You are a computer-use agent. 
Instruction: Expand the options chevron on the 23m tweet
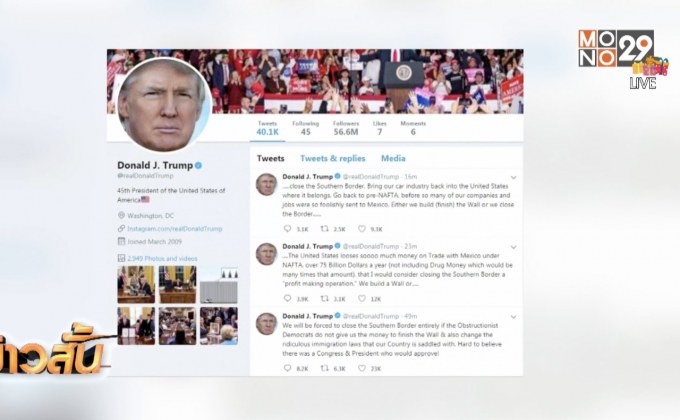tap(513, 247)
